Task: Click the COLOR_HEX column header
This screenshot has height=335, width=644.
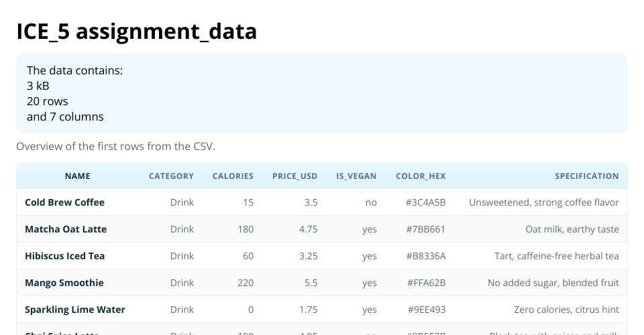Action: point(421,176)
